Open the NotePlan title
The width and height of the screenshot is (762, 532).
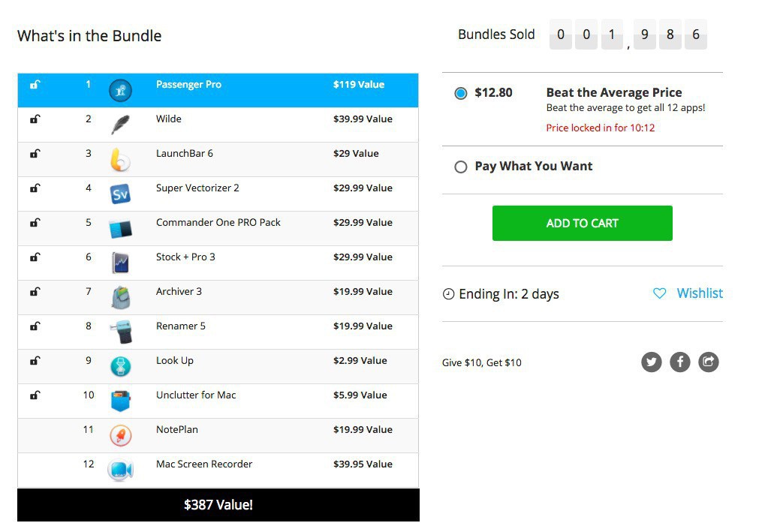tap(177, 429)
